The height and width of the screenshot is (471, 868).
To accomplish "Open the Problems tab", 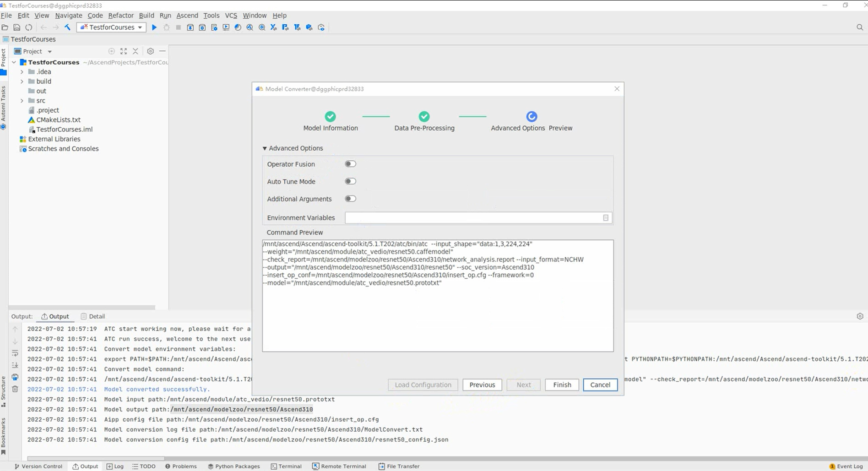I will pos(181,466).
